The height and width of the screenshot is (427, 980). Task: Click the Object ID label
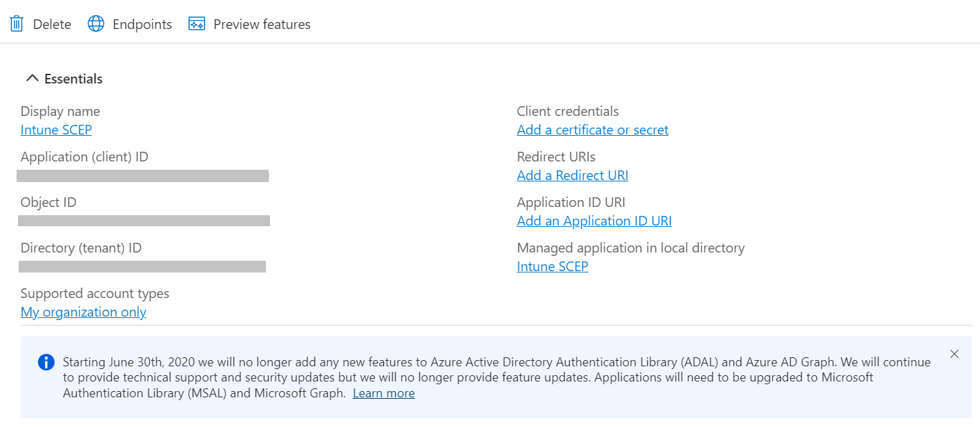(x=48, y=202)
